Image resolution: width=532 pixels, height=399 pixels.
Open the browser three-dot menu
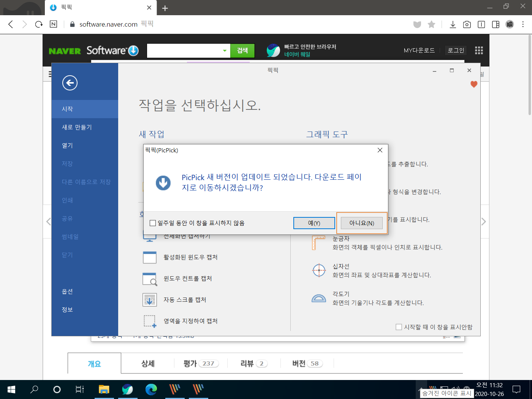(523, 24)
